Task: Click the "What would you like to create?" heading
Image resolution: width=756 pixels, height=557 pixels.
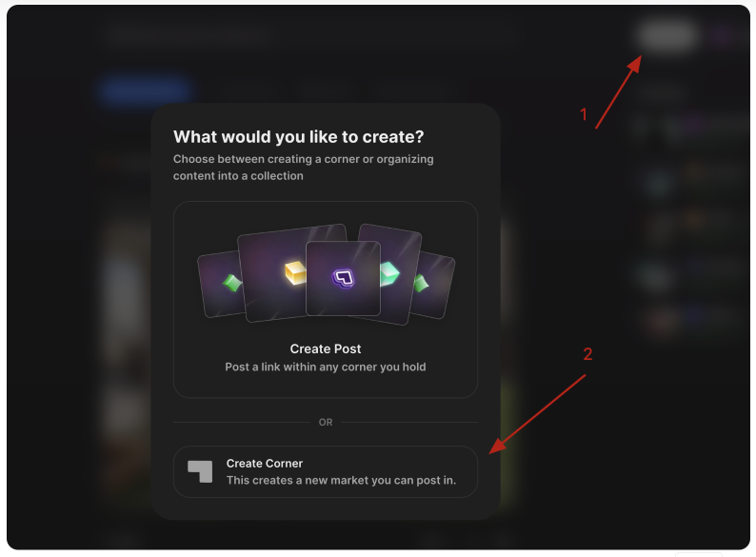Action: [298, 137]
